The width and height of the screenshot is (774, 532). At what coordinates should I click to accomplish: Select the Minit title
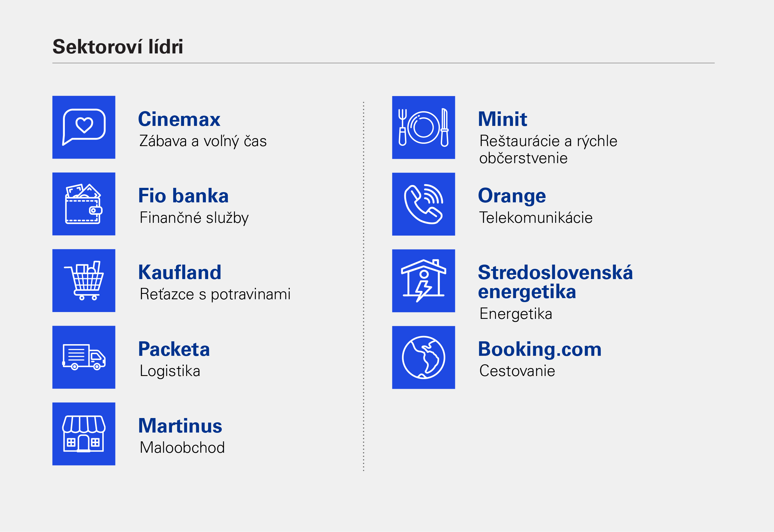pyautogui.click(x=502, y=119)
